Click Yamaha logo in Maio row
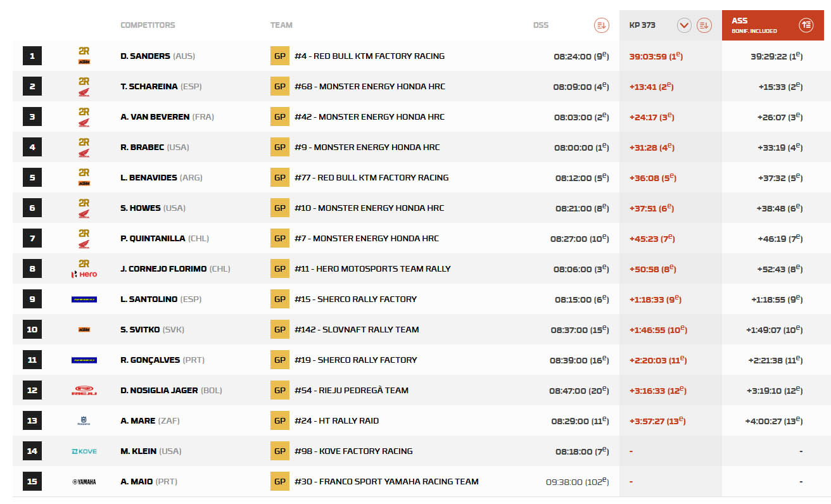 click(x=84, y=481)
